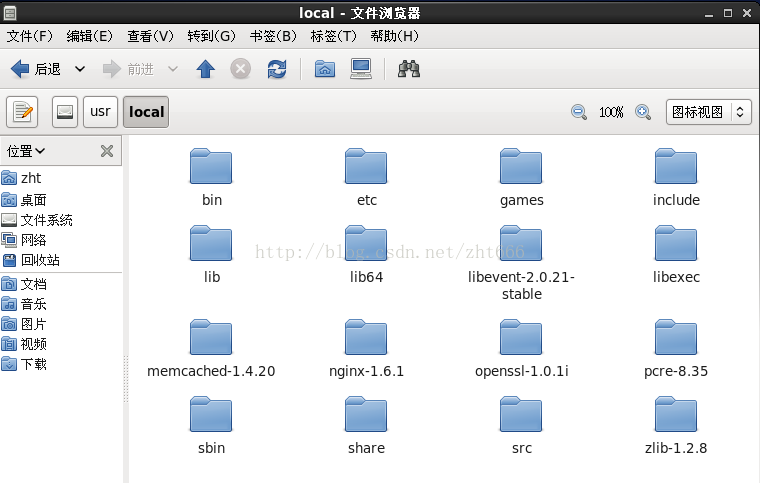Select 文档 bookmark in sidebar

click(61, 284)
